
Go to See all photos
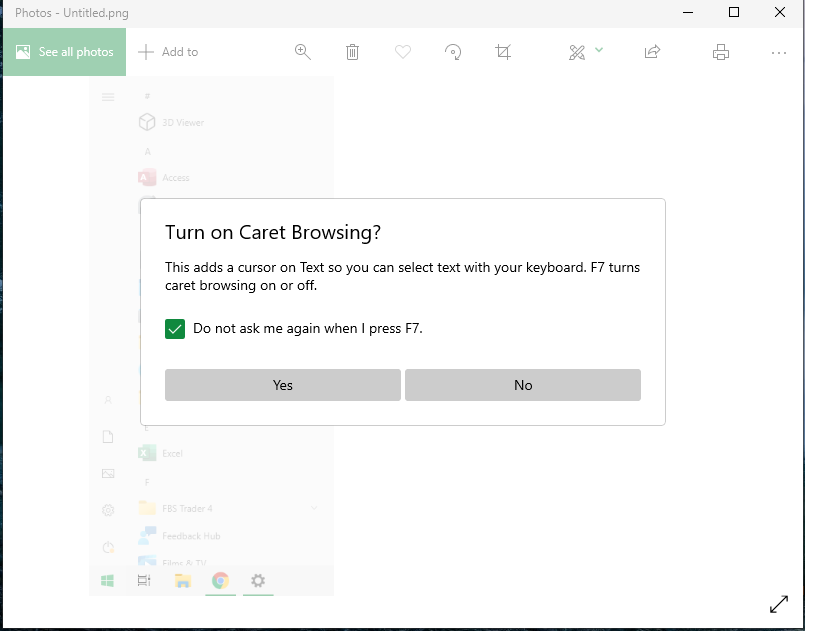64,52
